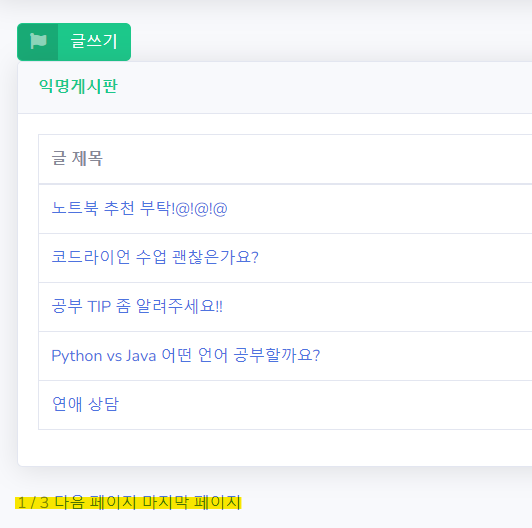Open post 코드라이언 수업 괜찮은가요?

(x=155, y=257)
